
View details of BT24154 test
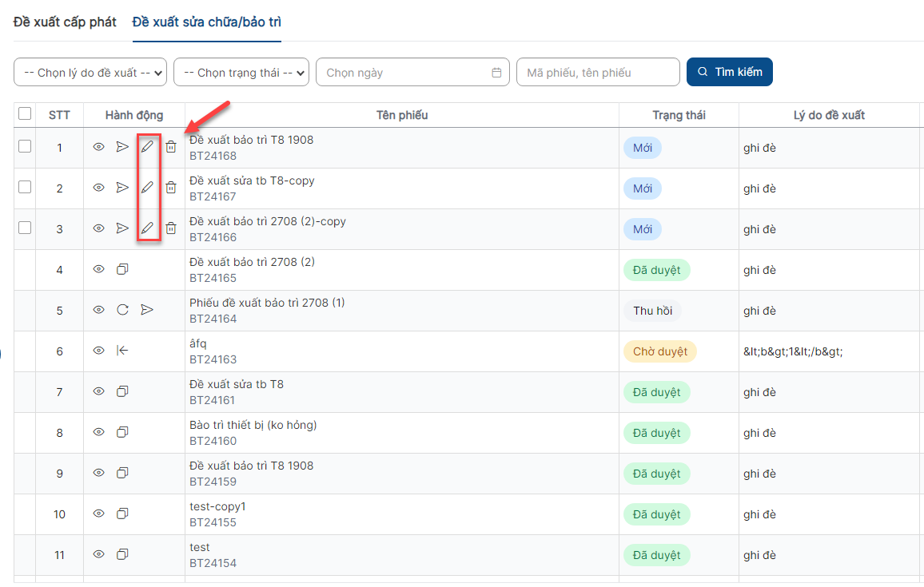98,553
